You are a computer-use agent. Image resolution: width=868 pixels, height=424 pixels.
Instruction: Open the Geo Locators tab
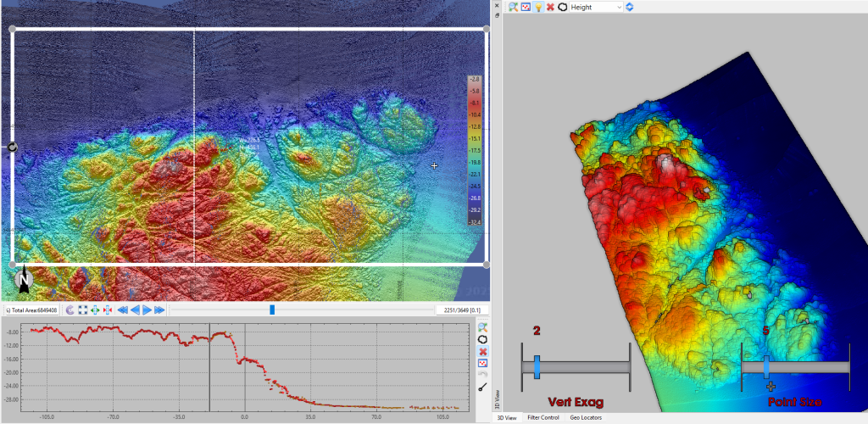coord(587,418)
